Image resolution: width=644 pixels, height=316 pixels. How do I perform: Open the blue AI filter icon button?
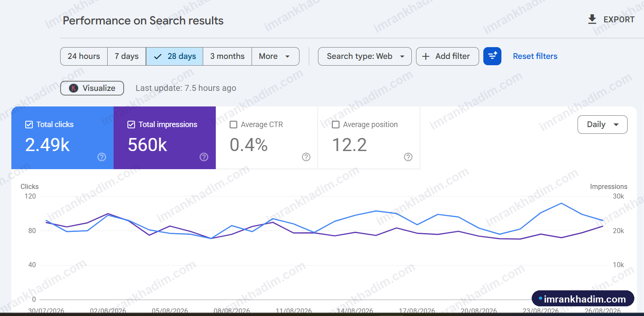click(492, 56)
